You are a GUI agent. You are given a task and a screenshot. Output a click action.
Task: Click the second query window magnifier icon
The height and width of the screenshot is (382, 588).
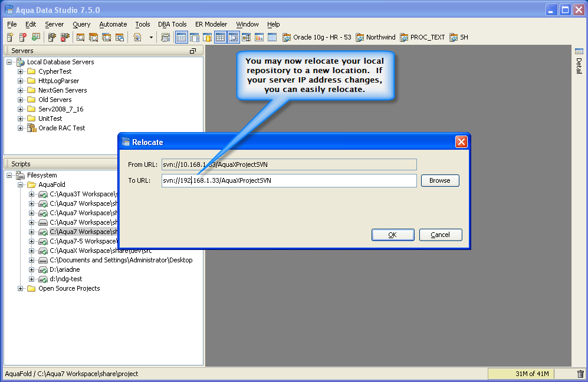coord(93,37)
